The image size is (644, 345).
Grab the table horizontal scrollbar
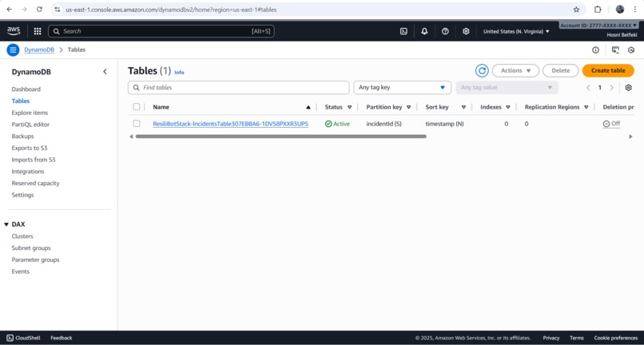[281, 137]
